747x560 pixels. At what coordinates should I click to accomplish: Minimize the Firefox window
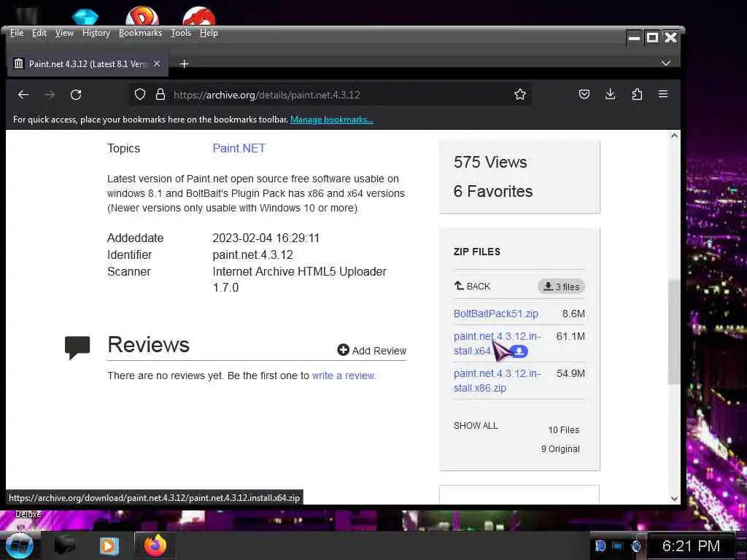pyautogui.click(x=634, y=37)
